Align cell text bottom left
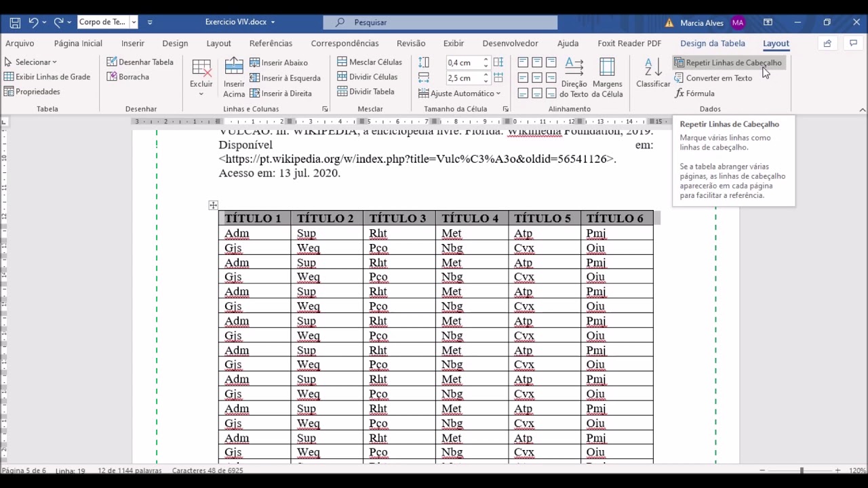Image resolution: width=868 pixels, height=488 pixels. (523, 94)
